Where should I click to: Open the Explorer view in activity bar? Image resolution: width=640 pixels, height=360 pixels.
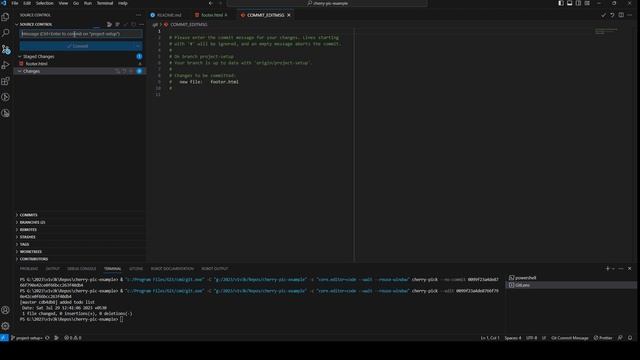tap(5, 17)
